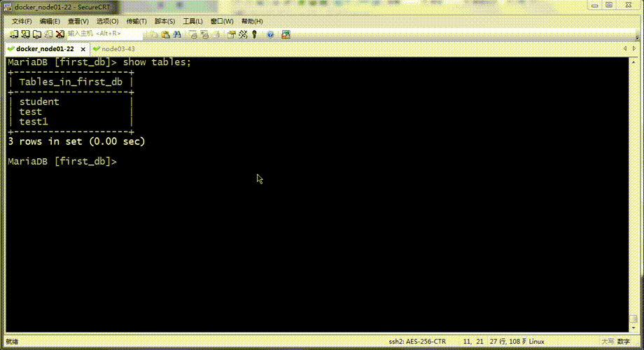The height and width of the screenshot is (350, 644).
Task: Click the Public Key key icon
Action: (255, 34)
